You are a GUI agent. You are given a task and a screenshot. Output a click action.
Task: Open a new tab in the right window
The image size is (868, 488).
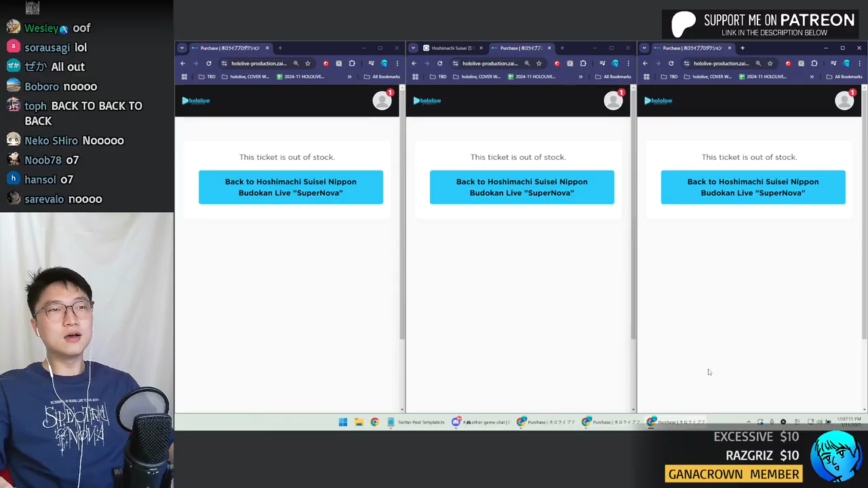coord(743,48)
